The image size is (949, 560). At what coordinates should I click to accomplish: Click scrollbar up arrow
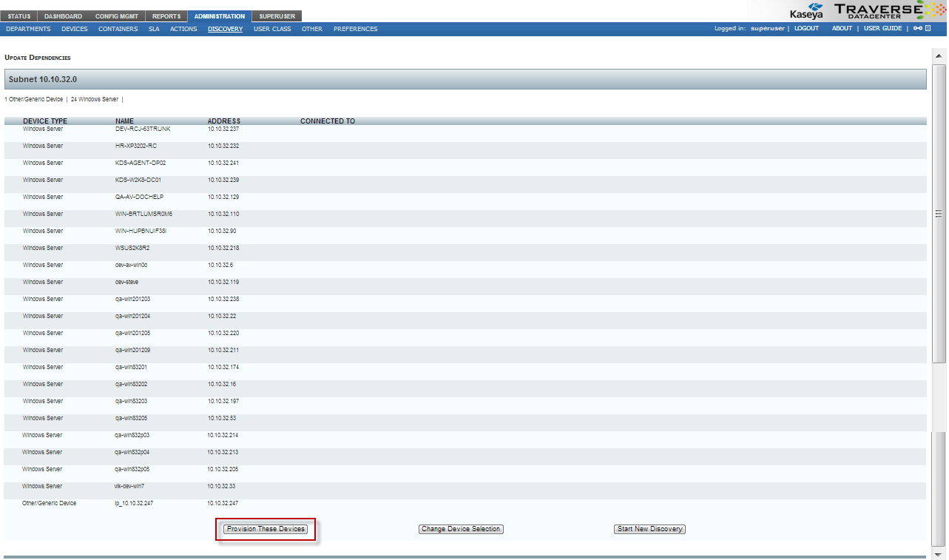pyautogui.click(x=939, y=56)
